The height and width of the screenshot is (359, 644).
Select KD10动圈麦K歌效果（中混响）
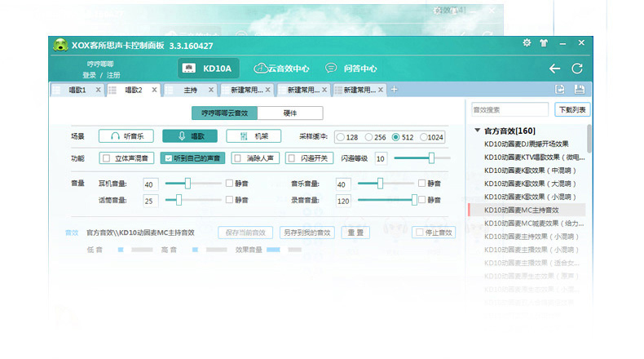tap(530, 171)
